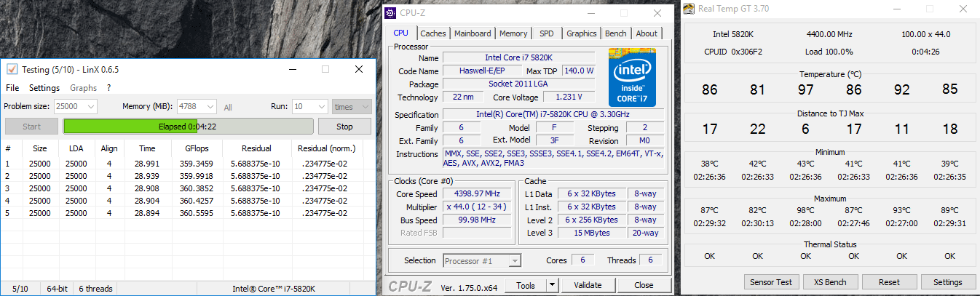The width and height of the screenshot is (980, 296).
Task: Switch to the SPD tab in CPU-Z
Action: tap(546, 33)
